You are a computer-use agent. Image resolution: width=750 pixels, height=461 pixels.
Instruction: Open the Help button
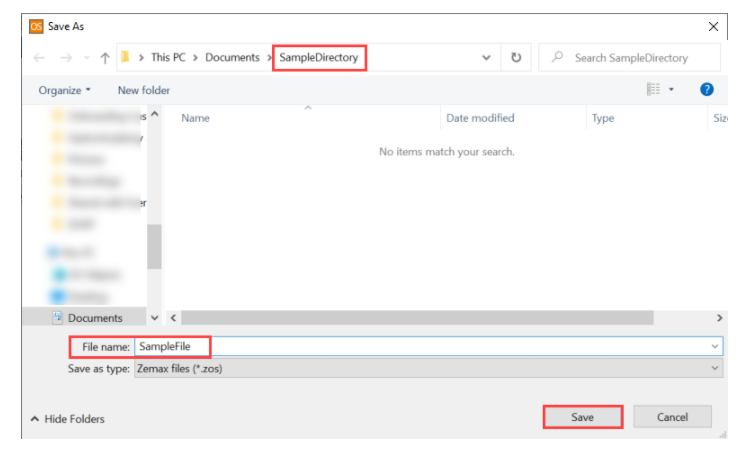(706, 89)
